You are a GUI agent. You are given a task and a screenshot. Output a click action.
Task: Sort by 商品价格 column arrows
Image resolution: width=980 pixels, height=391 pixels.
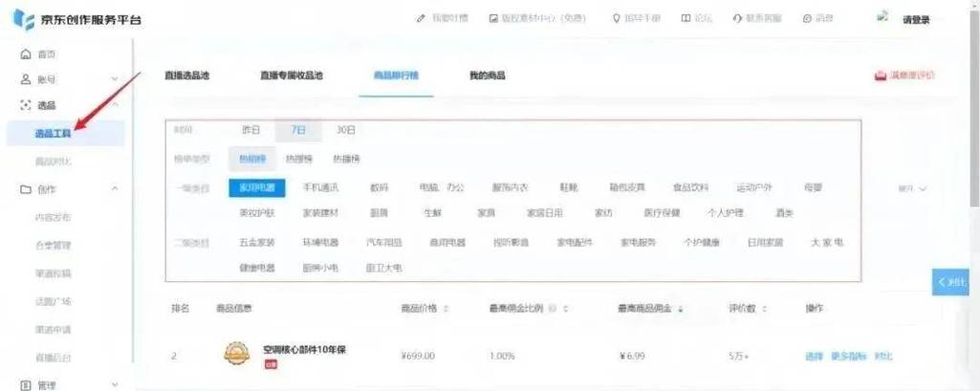(446, 309)
